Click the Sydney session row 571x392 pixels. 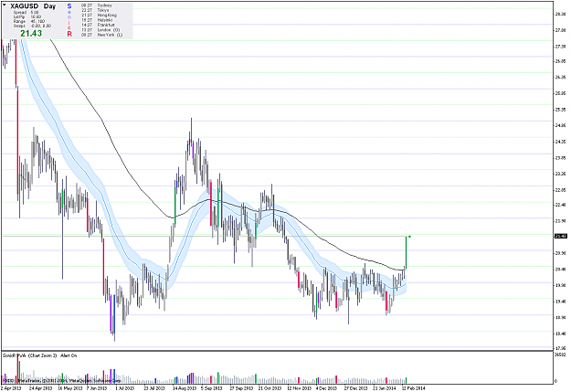(x=97, y=5)
